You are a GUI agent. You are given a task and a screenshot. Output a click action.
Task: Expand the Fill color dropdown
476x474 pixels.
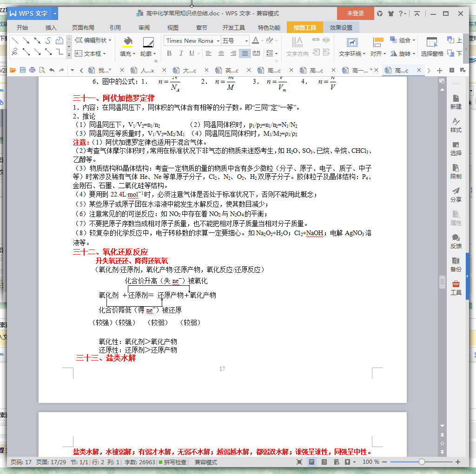134,54
